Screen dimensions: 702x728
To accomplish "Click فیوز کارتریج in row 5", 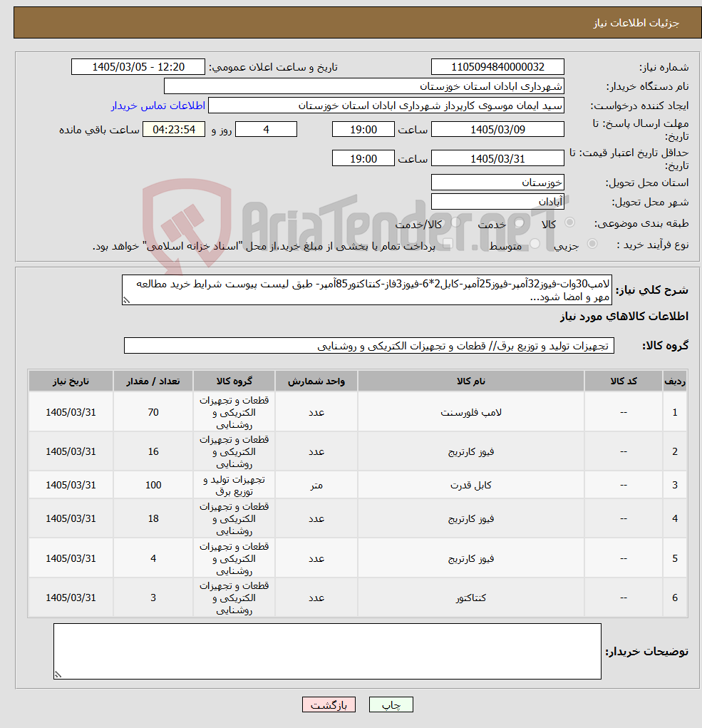I will click(x=471, y=558).
